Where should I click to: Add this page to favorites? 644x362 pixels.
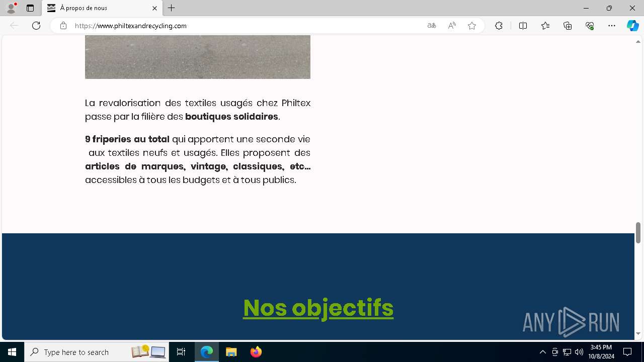pos(472,26)
